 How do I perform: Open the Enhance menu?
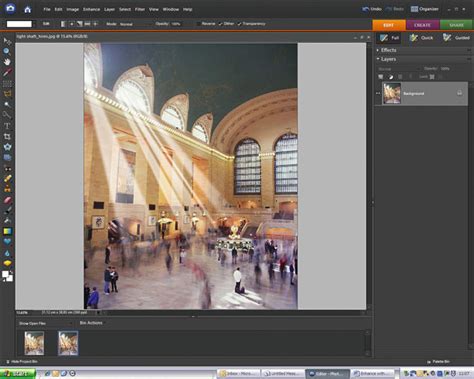click(91, 9)
